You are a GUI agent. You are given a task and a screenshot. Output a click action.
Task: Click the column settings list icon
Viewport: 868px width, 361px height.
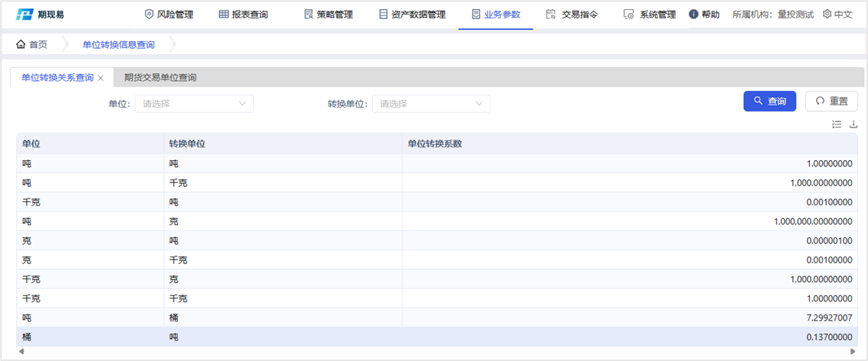tap(837, 124)
